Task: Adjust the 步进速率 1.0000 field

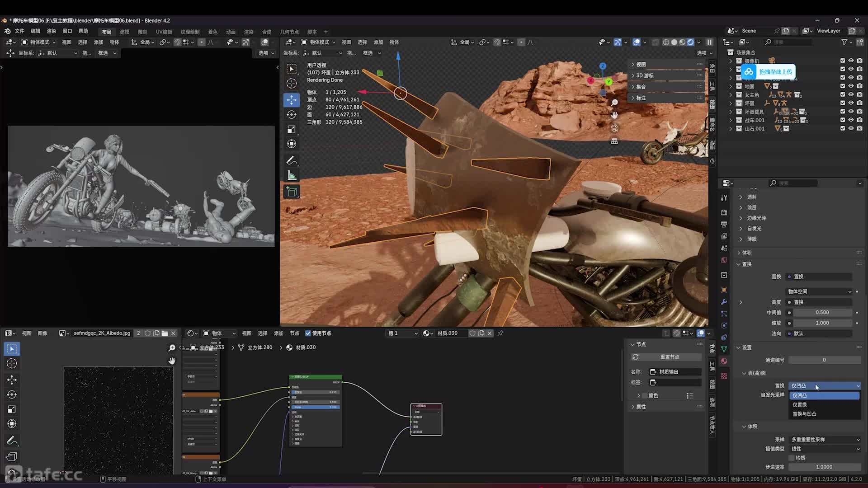Action: 825,467
